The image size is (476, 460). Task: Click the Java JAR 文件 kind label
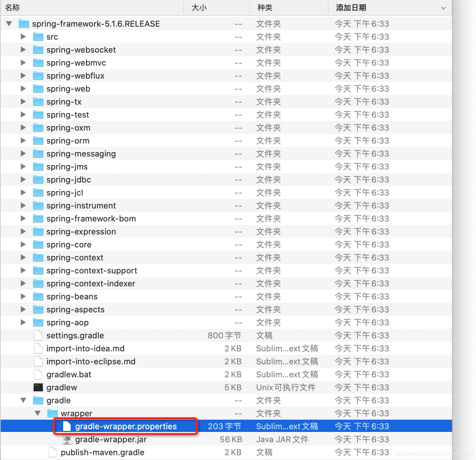click(282, 439)
